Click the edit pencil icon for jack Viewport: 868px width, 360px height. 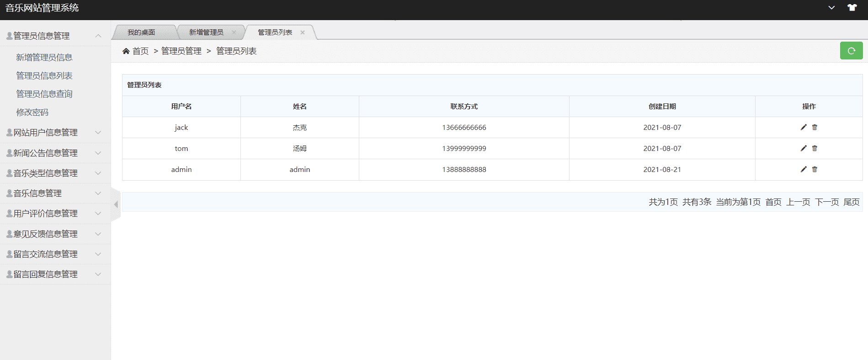[x=804, y=127]
